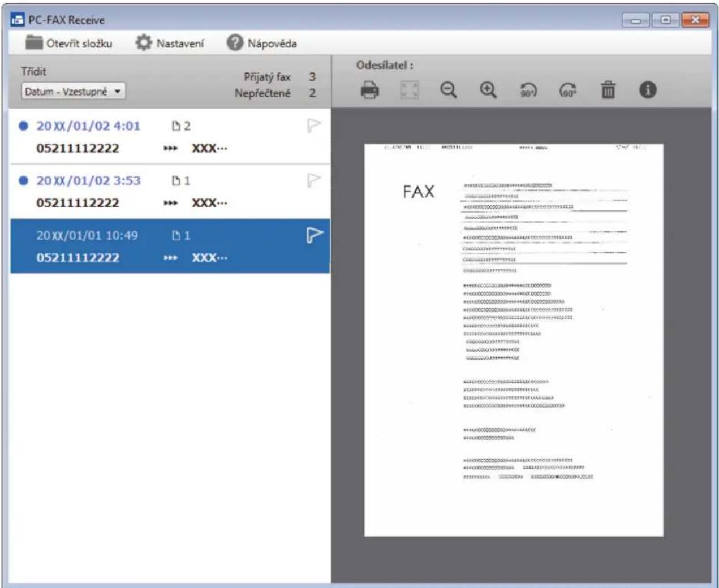Open the Otevřít složku folder button
The height and width of the screenshot is (588, 719).
click(x=69, y=43)
